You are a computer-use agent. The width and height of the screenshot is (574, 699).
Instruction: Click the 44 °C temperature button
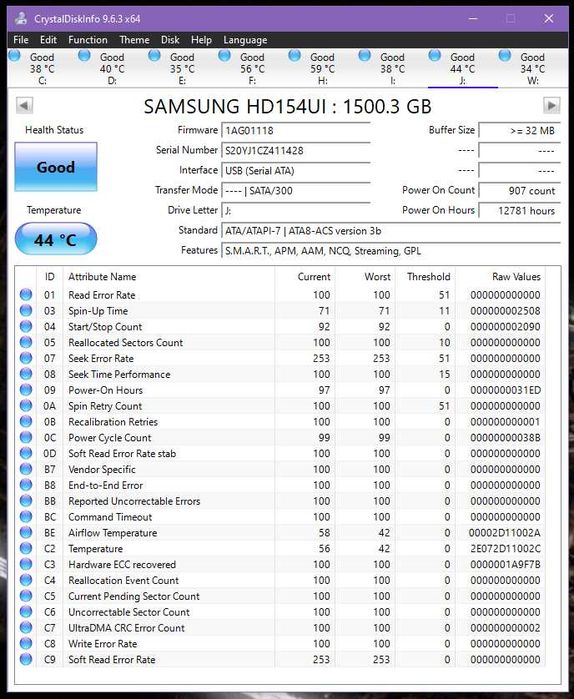point(56,239)
